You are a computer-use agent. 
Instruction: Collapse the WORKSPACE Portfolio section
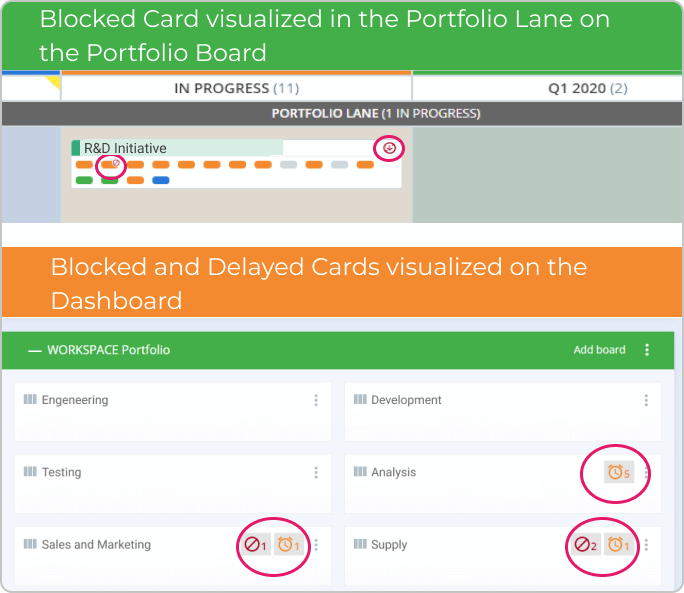point(34,350)
